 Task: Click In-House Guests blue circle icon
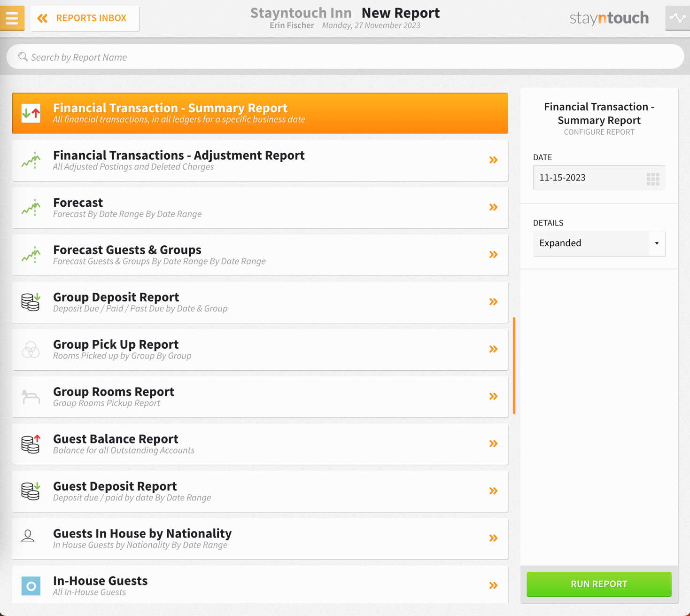point(31,586)
